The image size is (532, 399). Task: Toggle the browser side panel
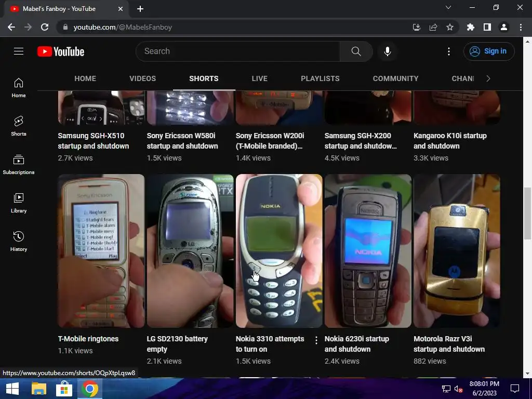click(x=487, y=27)
